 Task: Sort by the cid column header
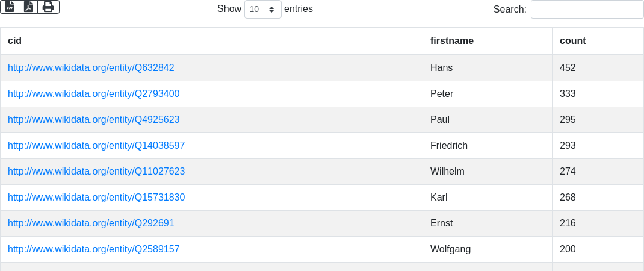tap(14, 41)
